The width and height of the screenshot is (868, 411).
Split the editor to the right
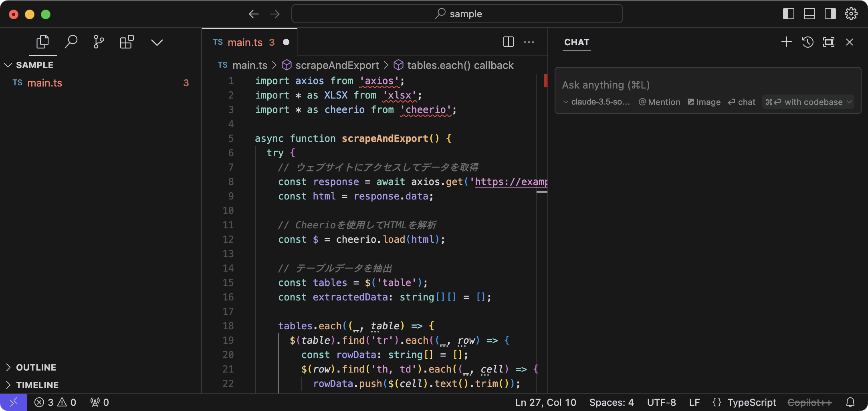click(508, 42)
